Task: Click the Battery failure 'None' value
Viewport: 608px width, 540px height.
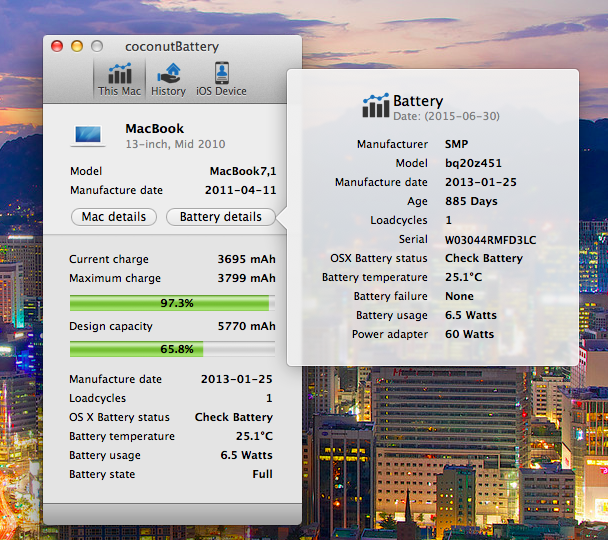Action: pos(459,296)
